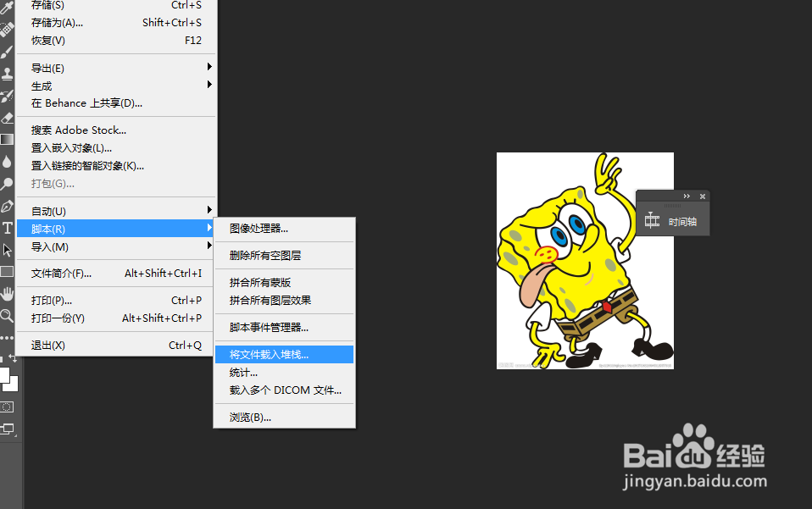Screen dimensions: 812x509
Task: Select the Dodge tool
Action: (x=7, y=184)
